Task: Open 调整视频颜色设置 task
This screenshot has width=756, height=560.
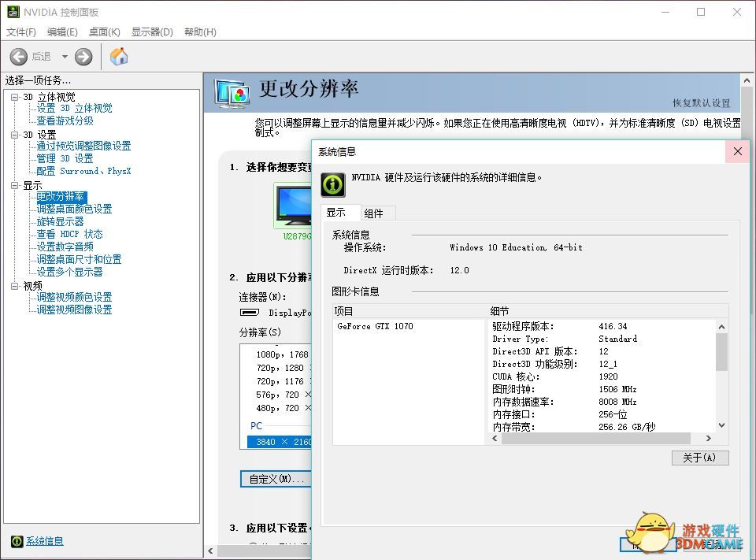Action: [75, 297]
